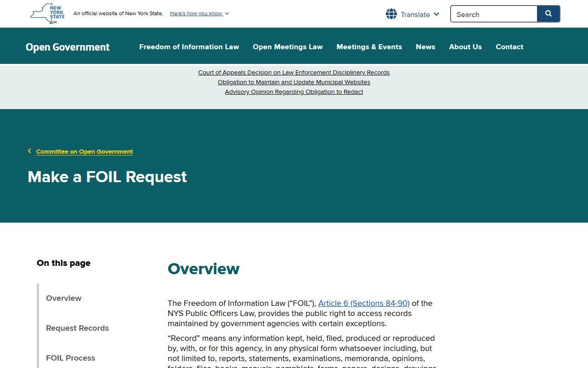Go back to Committee on Open Government

[x=85, y=151]
